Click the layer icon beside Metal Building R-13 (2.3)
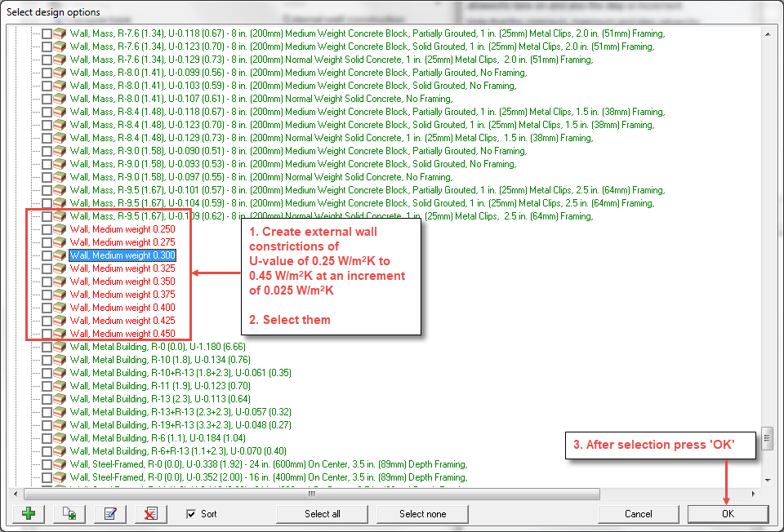 [60, 399]
